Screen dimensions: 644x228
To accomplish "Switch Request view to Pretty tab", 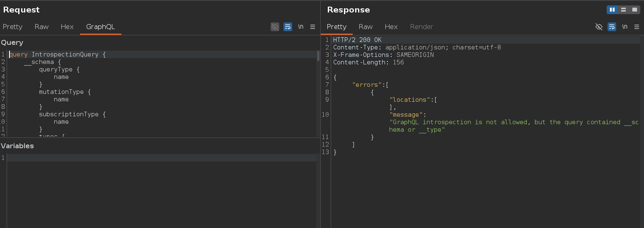I will pyautogui.click(x=12, y=27).
